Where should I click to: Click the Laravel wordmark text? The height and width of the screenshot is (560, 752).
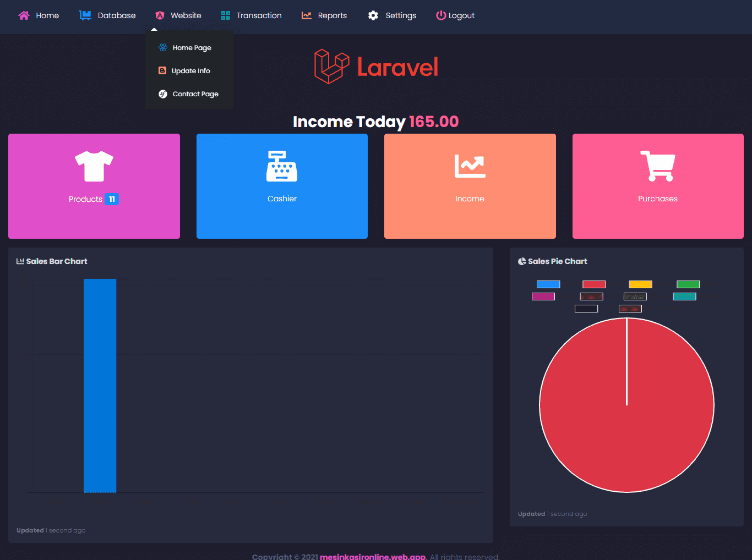coord(397,67)
